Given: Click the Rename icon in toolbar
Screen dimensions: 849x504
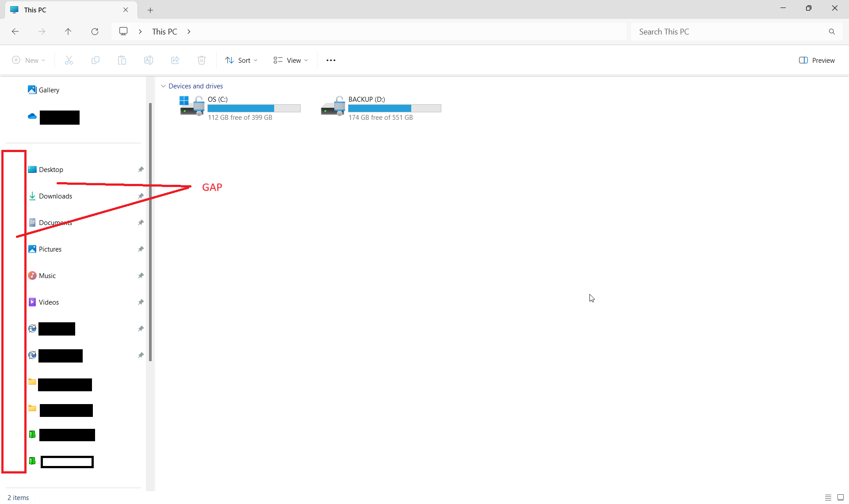Looking at the screenshot, I should (x=149, y=60).
